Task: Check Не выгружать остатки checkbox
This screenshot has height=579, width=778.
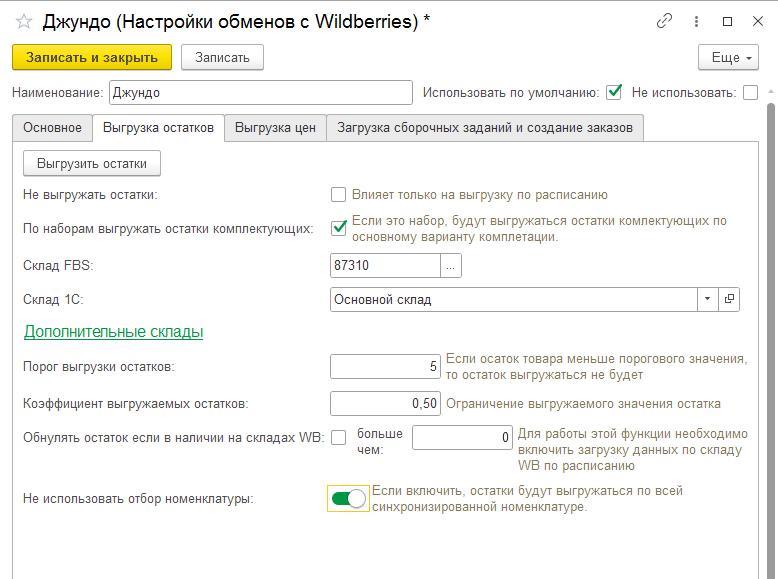Action: 338,194
